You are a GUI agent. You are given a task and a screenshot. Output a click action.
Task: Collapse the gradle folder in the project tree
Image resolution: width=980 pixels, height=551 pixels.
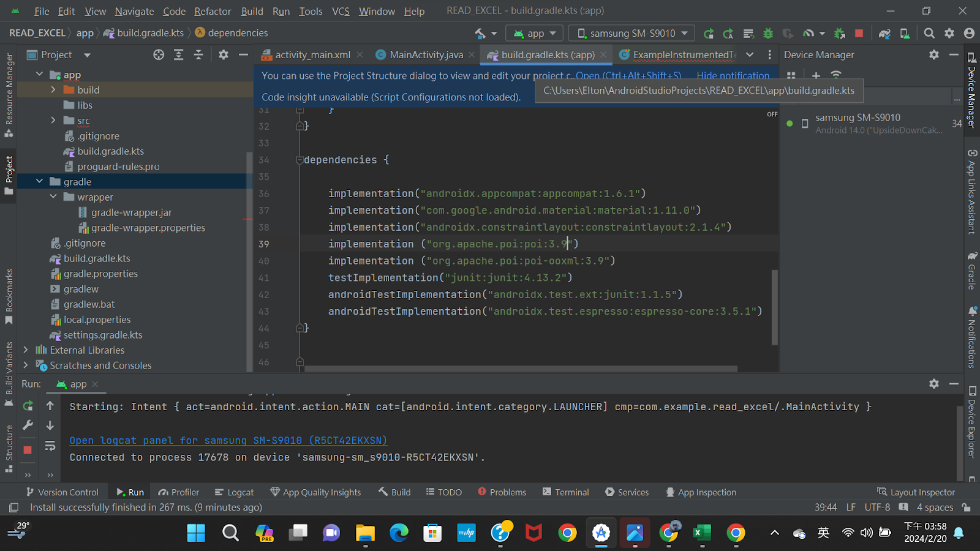(40, 182)
